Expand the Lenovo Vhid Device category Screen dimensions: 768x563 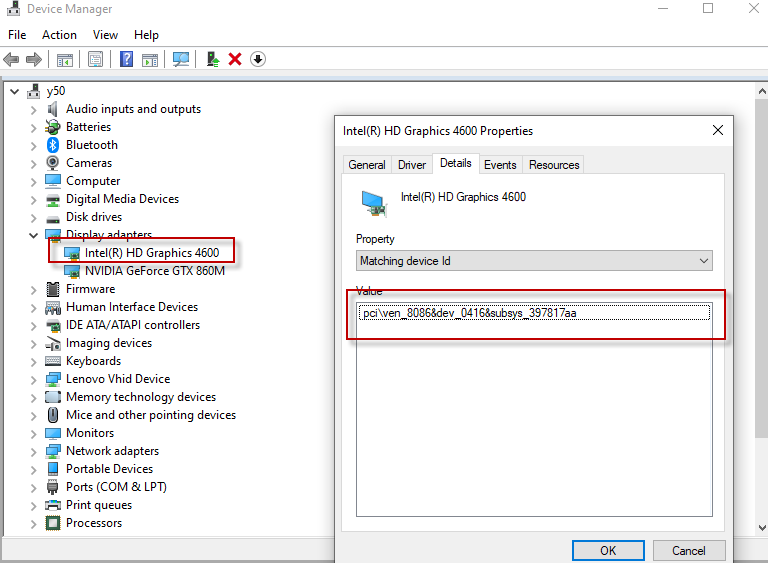pyautogui.click(x=33, y=380)
